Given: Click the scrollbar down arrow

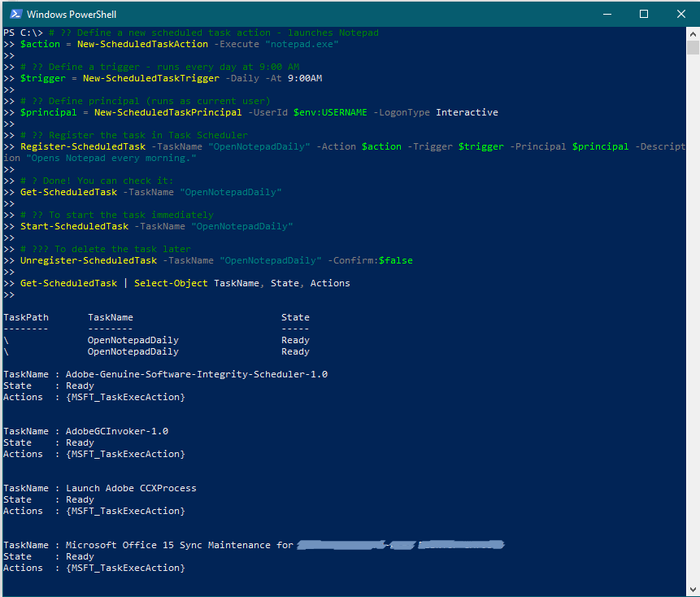Looking at the screenshot, I should point(693,588).
